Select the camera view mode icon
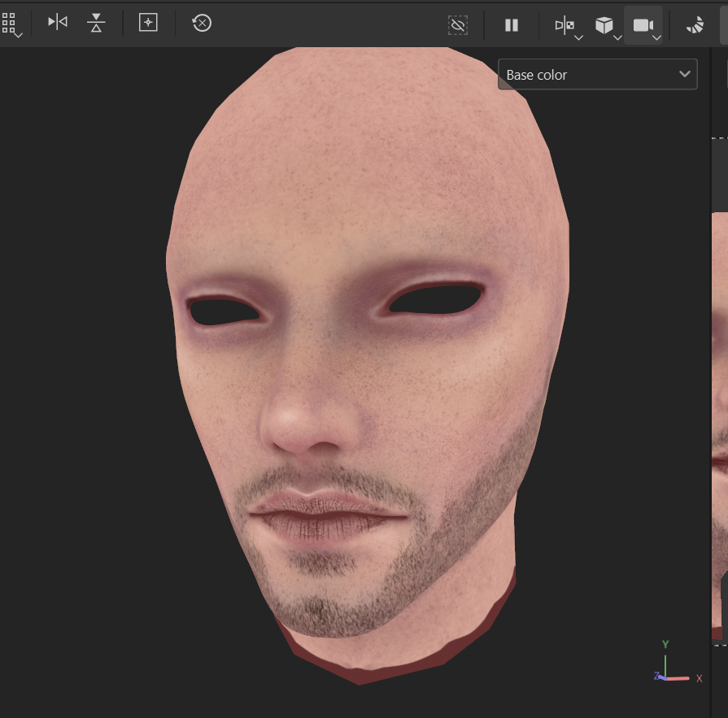The width and height of the screenshot is (728, 718). coord(642,24)
